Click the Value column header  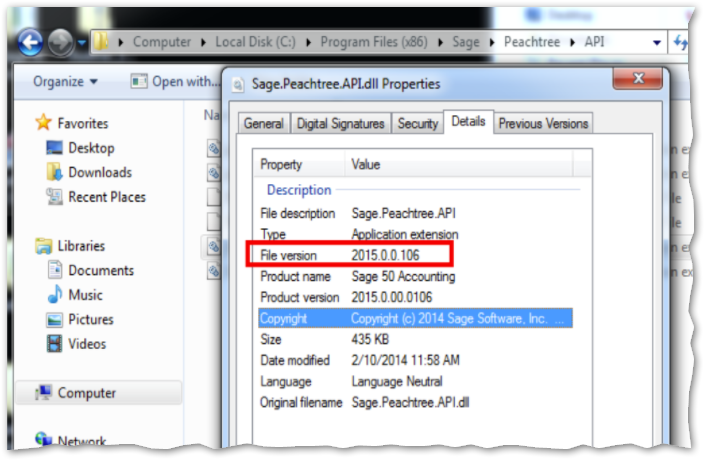459,164
